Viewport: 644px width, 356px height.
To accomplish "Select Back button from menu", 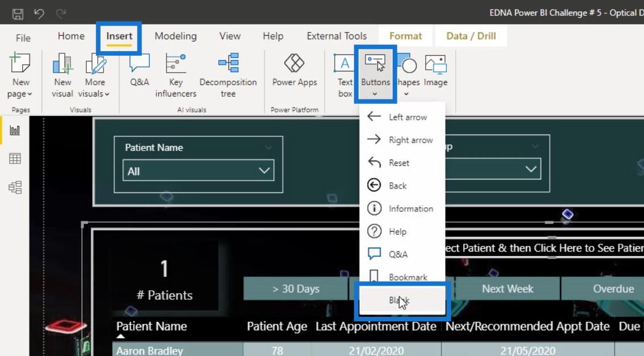I will (402, 186).
